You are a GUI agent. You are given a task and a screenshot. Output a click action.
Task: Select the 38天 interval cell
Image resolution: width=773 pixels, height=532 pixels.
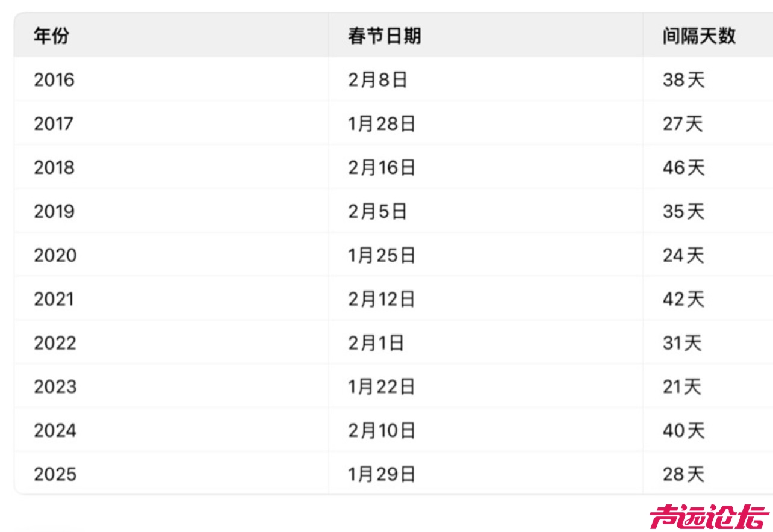[x=683, y=80]
